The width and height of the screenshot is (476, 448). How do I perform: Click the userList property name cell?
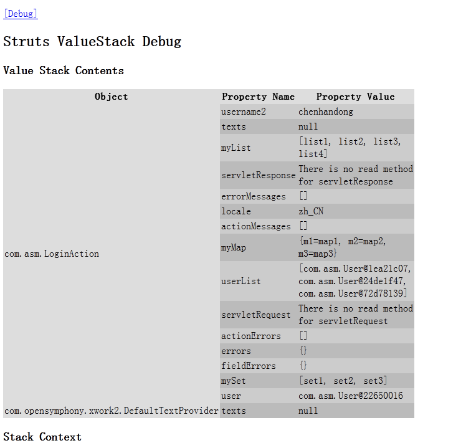click(x=240, y=281)
